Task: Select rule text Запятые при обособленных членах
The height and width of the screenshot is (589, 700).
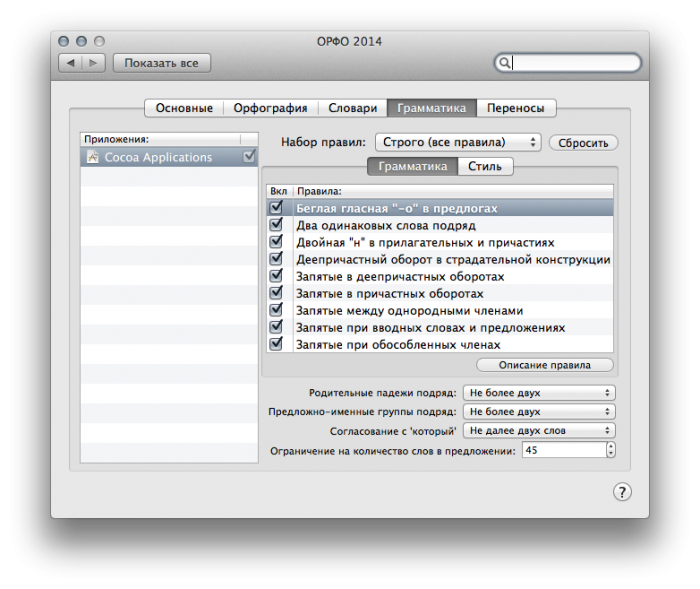Action: tap(398, 344)
